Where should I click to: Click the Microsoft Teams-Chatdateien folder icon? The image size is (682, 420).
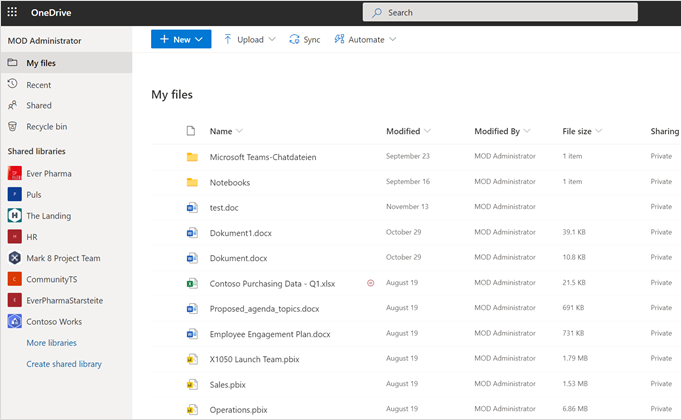[192, 157]
